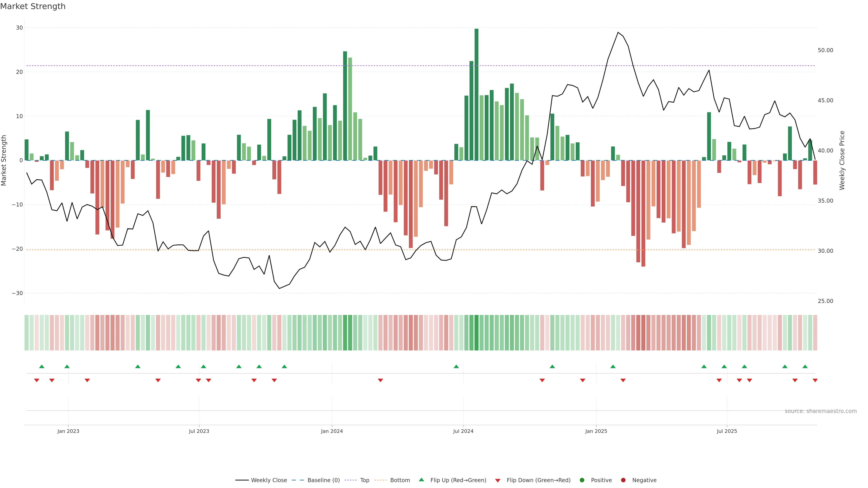Click the Positive green circle legend icon
868x488 pixels.
tap(582, 480)
